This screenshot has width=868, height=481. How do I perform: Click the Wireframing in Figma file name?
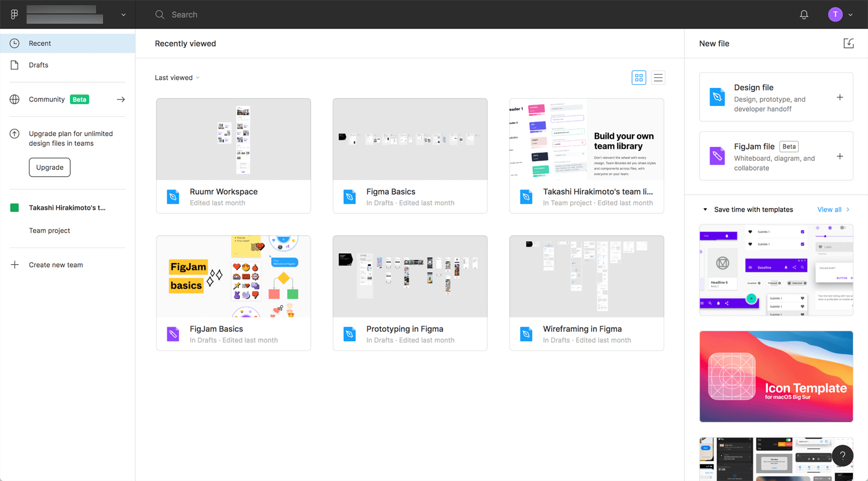point(582,329)
